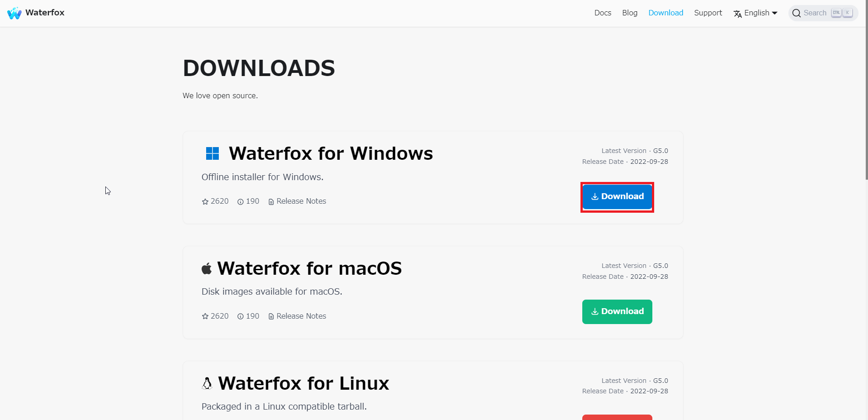The image size is (868, 420).
Task: Click the Apple logo icon
Action: [207, 268]
